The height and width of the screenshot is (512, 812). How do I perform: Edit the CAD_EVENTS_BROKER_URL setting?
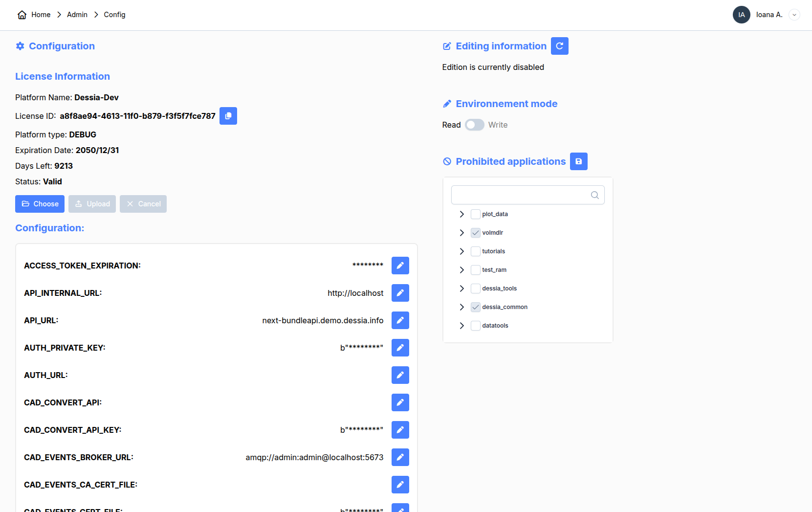[x=400, y=457]
